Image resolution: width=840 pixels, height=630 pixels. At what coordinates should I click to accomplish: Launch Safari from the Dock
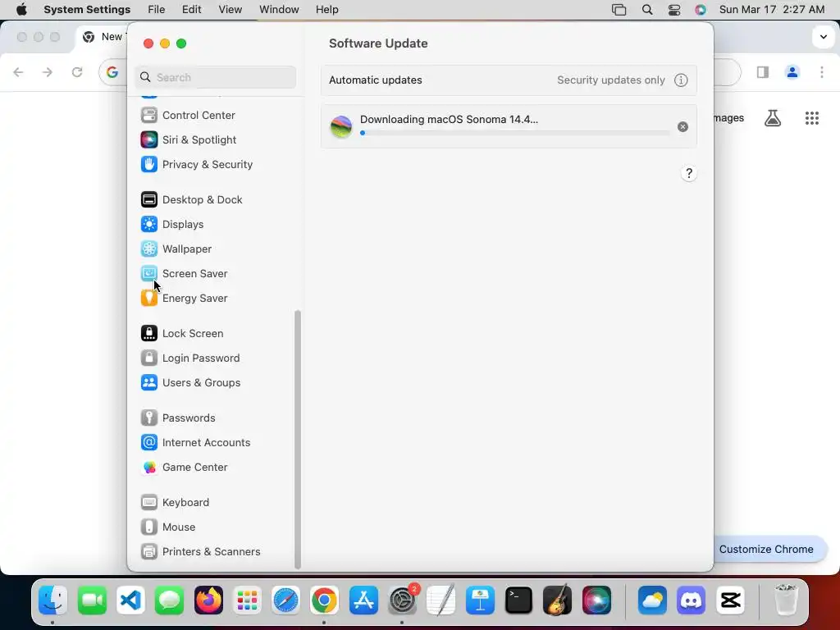pos(285,600)
